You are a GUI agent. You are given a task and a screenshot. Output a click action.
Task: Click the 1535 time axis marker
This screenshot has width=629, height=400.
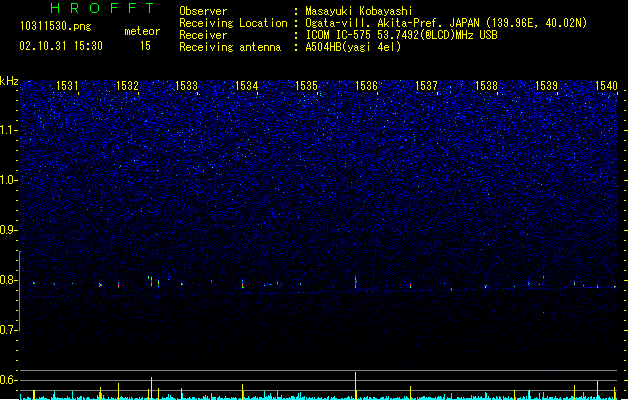[x=306, y=86]
